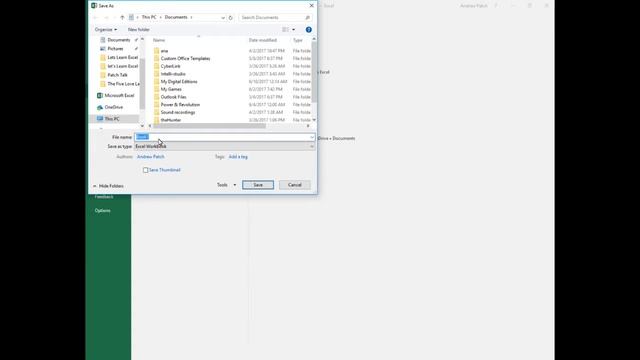
Task: Sort files by Name column header
Action: [x=159, y=40]
